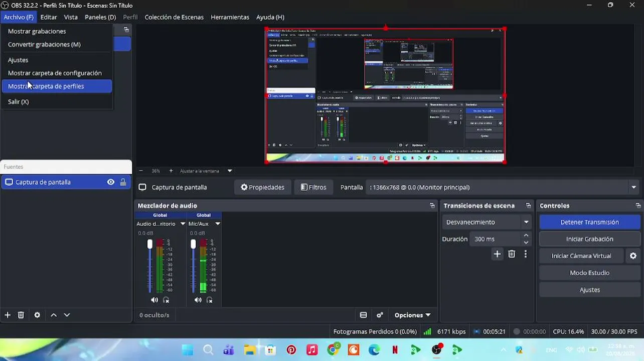Open the Audio del escritorio options arrow
The height and width of the screenshot is (361, 644).
pyautogui.click(x=183, y=224)
